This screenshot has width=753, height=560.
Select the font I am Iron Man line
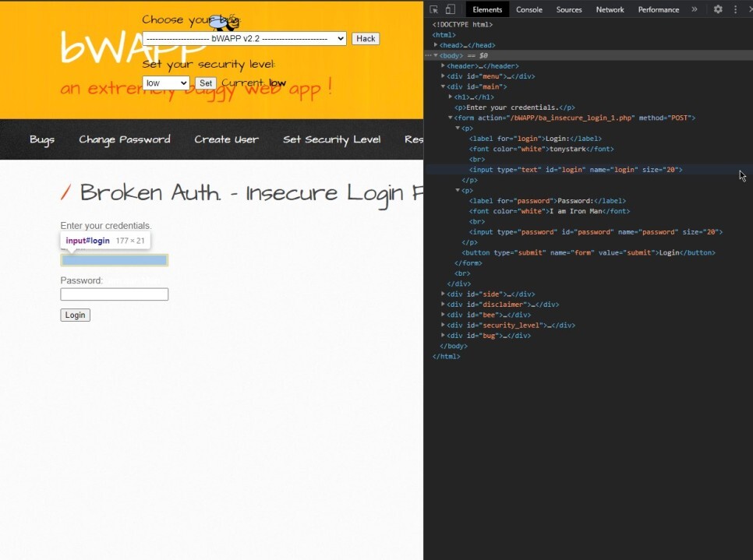tap(550, 211)
